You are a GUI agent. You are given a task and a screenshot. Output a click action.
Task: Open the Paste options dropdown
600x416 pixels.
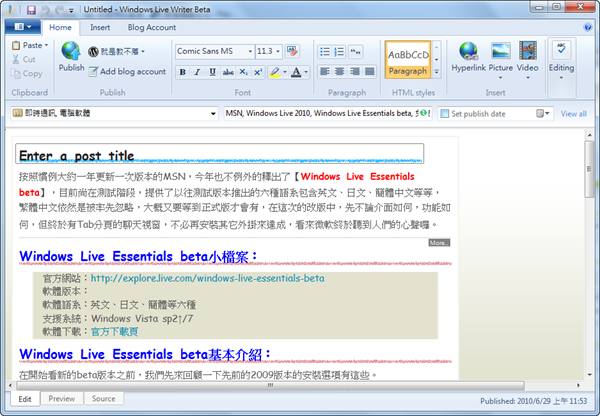coord(46,45)
